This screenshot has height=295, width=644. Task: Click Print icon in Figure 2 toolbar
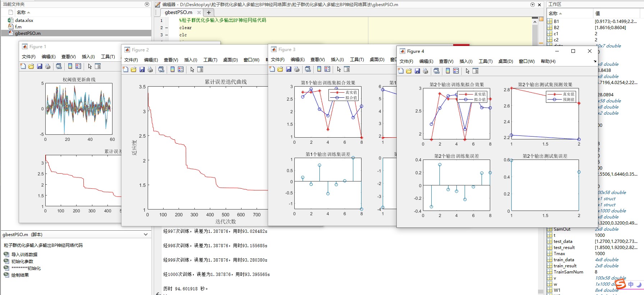(x=150, y=69)
